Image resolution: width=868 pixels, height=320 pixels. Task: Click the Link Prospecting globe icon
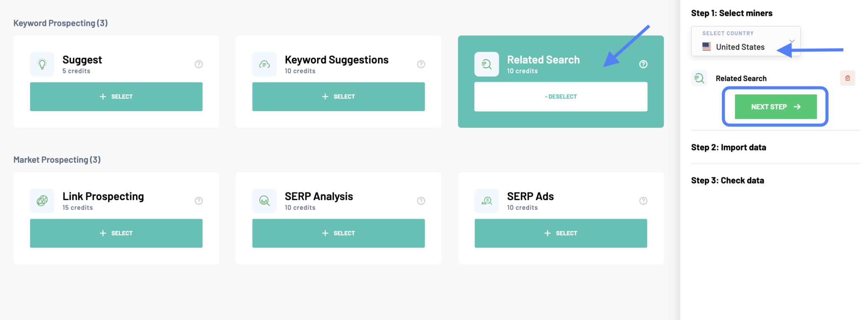tap(42, 200)
